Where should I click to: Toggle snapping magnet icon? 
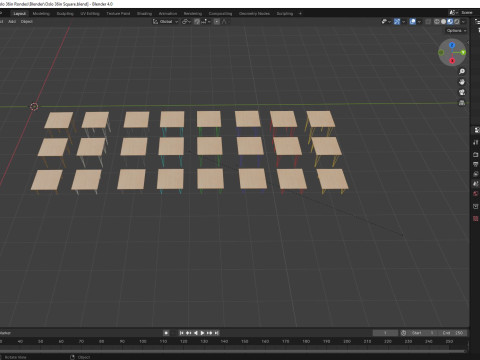[197, 22]
